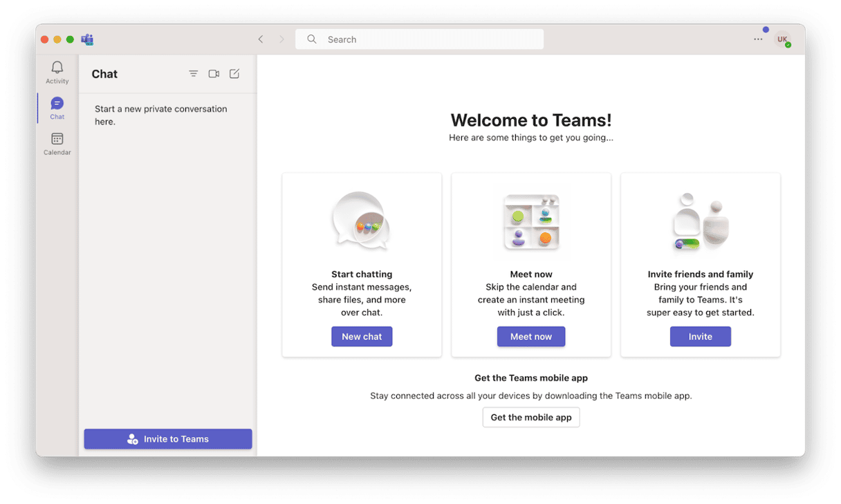Select the Chat sidebar icon
Viewport: 841px width, 504px height.
click(x=57, y=104)
